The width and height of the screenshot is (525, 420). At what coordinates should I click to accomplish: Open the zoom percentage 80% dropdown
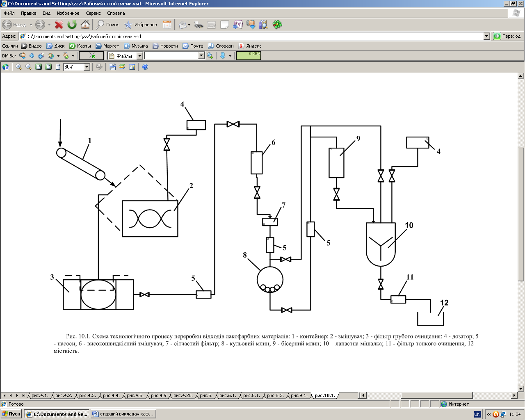click(87, 67)
